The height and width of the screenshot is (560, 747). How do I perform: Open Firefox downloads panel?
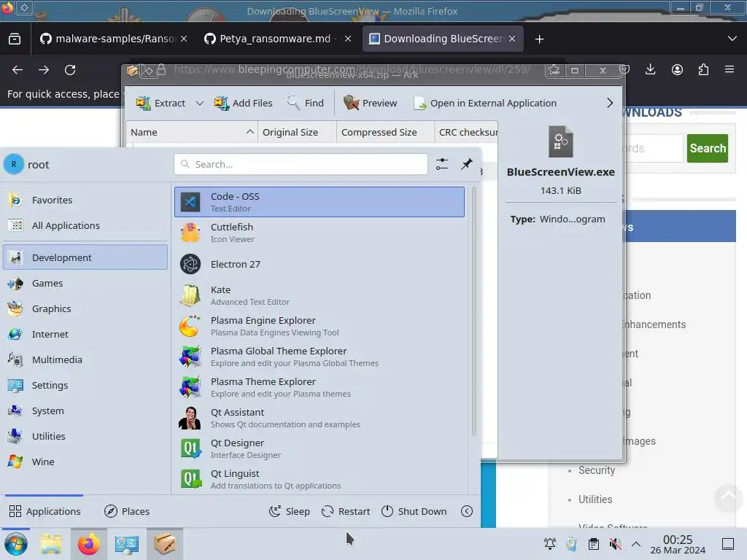[x=650, y=69]
